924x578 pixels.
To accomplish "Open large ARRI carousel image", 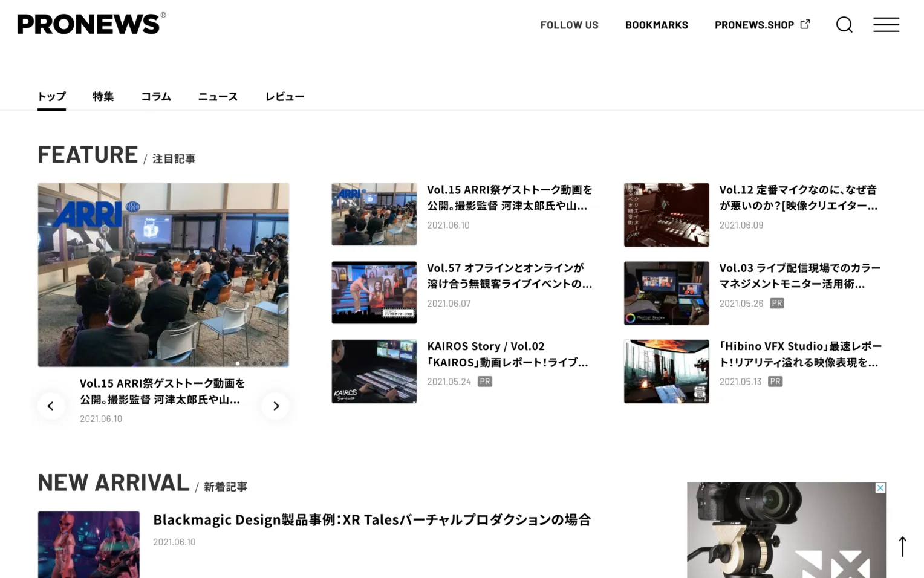I will (x=163, y=274).
